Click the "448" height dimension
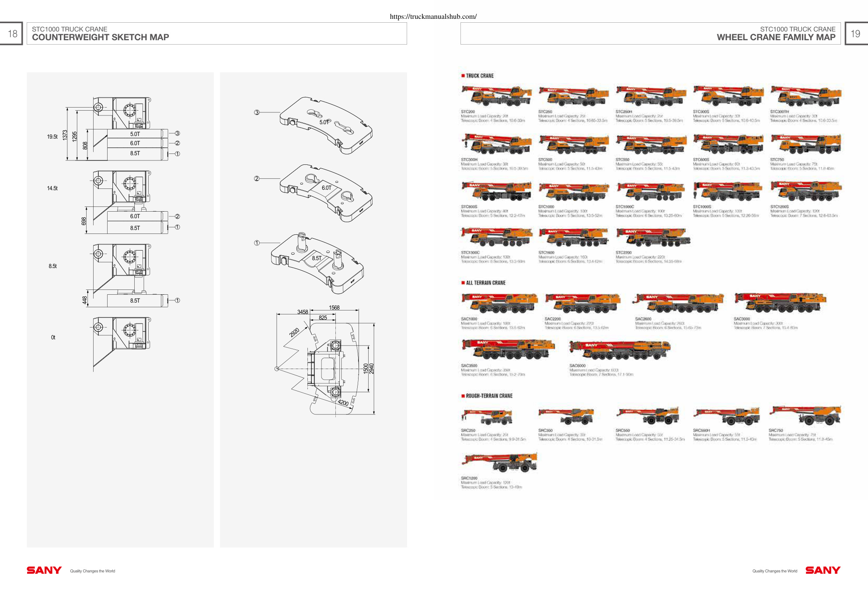 85,300
